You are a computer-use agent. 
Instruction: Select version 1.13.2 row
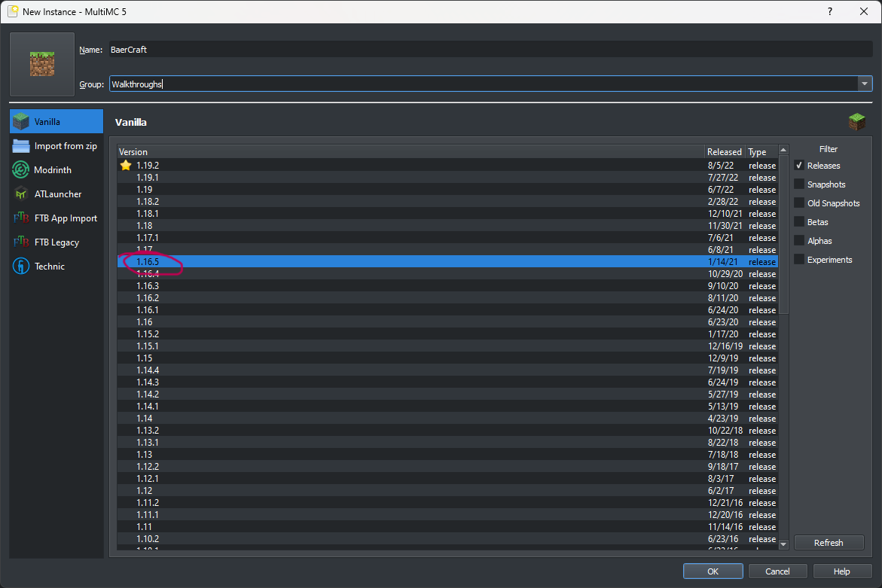click(x=447, y=430)
